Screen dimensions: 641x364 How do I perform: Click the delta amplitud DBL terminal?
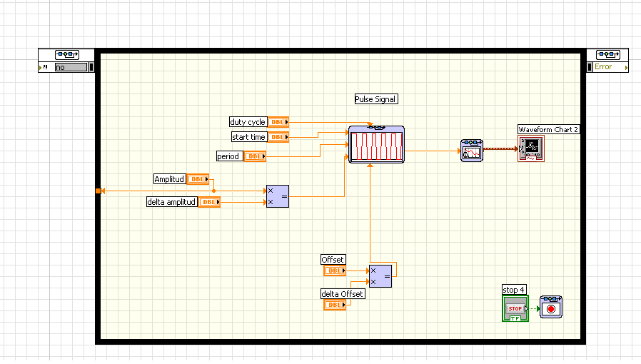209,202
